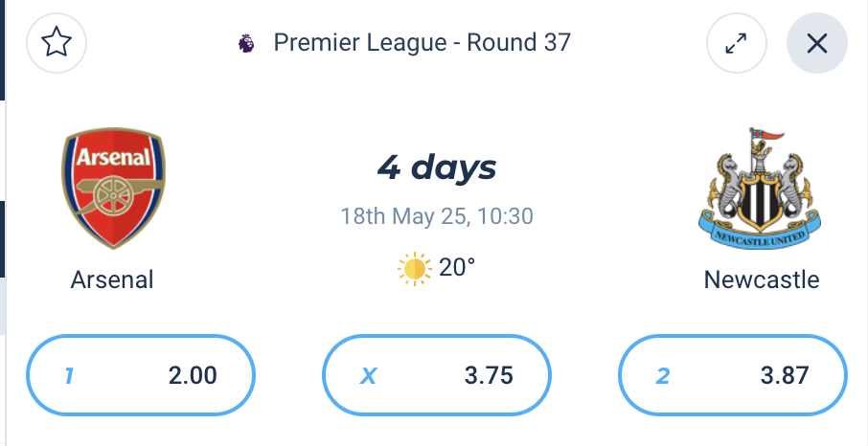Click the Newcastle United club crest
Screen dimensions: 868x446
[760, 187]
